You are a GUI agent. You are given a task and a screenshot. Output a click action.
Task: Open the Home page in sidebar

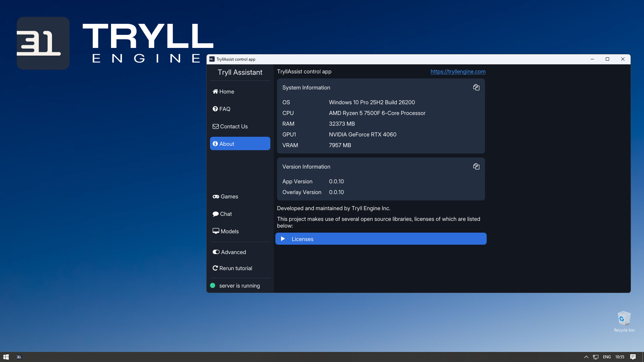[240, 92]
